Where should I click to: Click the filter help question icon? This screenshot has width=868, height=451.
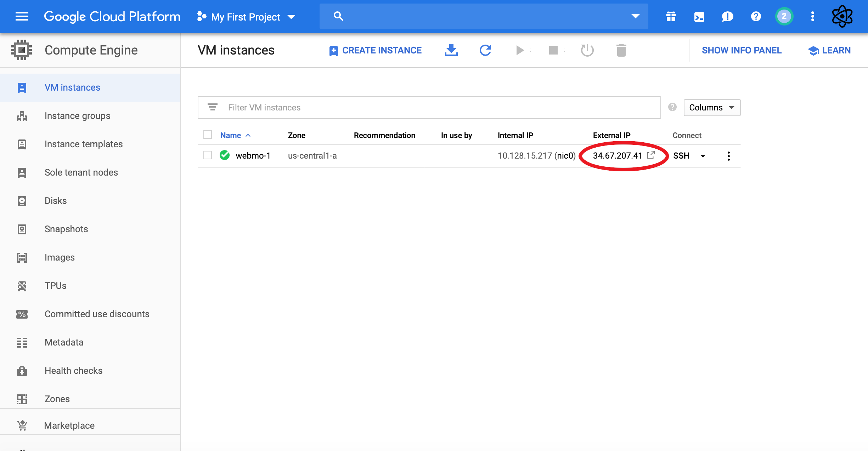click(672, 107)
